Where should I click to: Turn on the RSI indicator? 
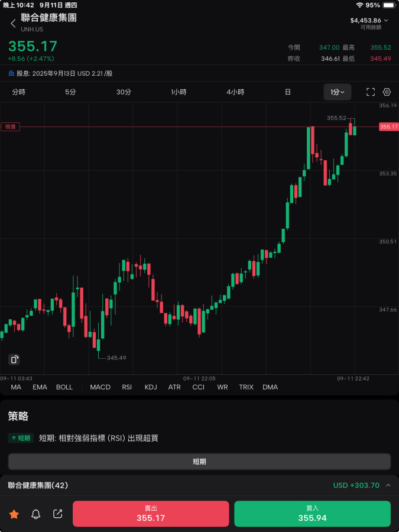point(127,387)
